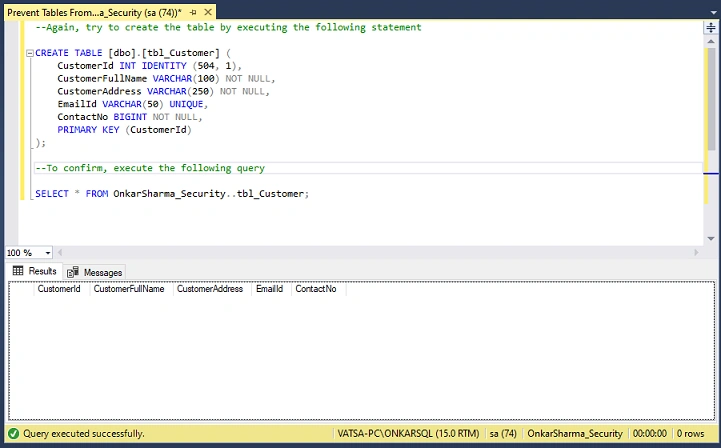Image resolution: width=721 pixels, height=448 pixels.
Task: Open the document list dropdown arrow
Action: (x=713, y=13)
